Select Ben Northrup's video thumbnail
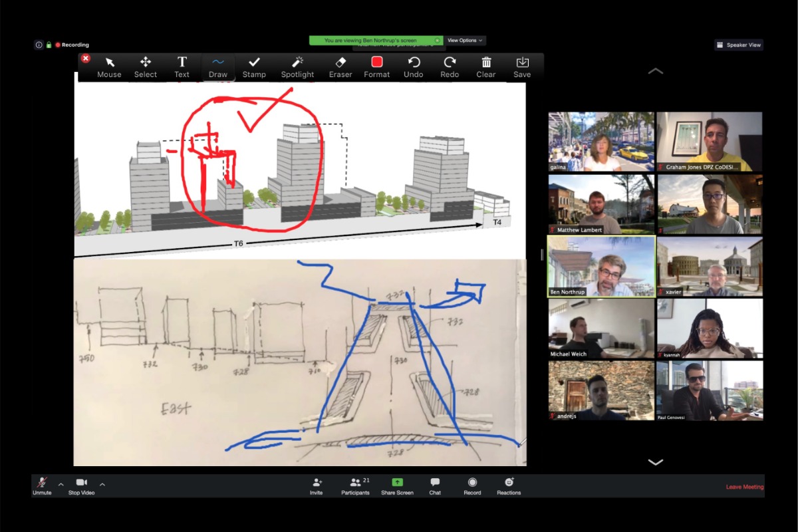 tap(601, 266)
